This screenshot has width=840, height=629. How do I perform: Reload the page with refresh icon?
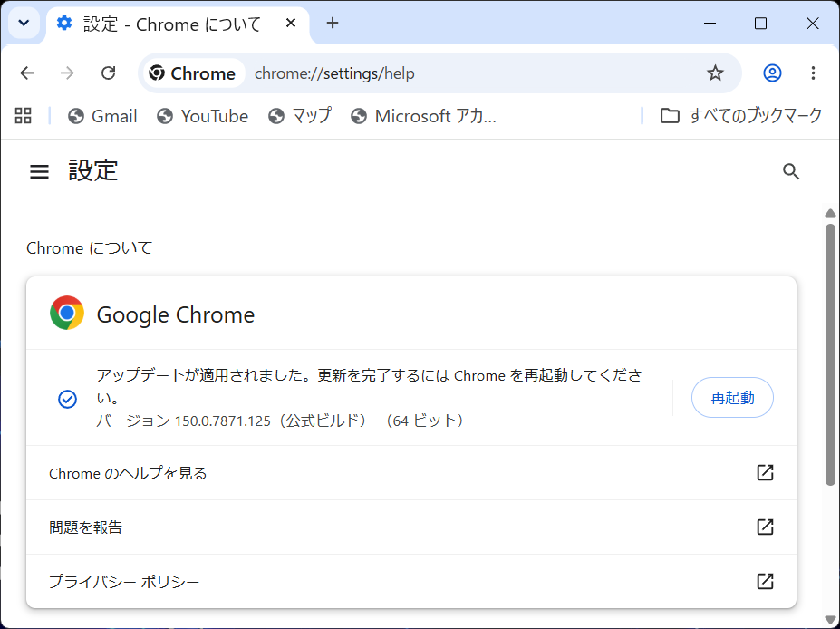click(108, 73)
